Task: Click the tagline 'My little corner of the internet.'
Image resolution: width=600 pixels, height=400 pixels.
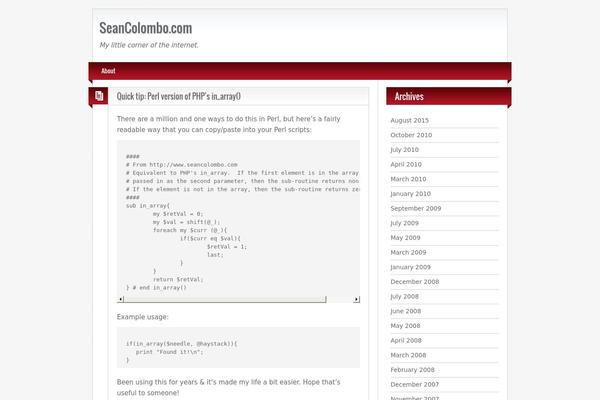Action: (149, 45)
